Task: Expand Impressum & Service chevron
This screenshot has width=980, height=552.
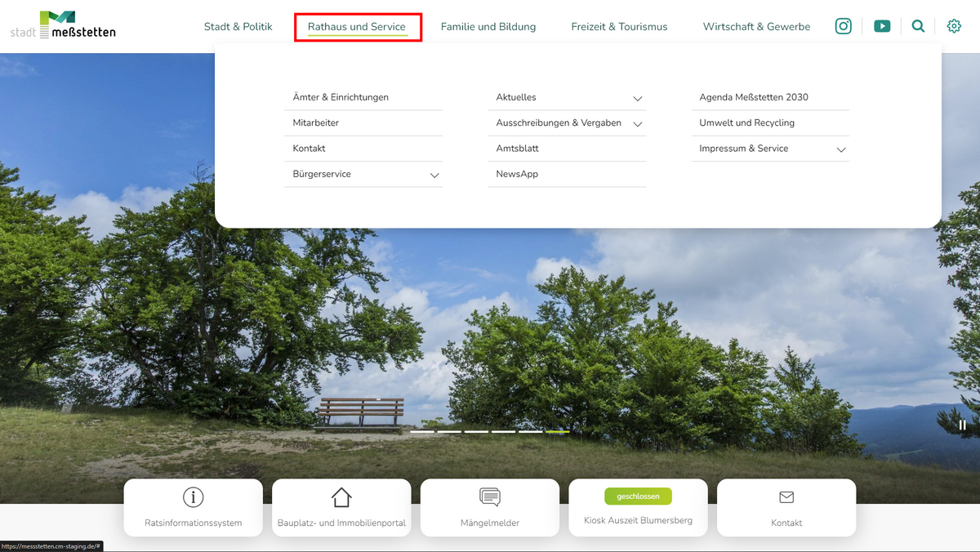Action: point(841,150)
